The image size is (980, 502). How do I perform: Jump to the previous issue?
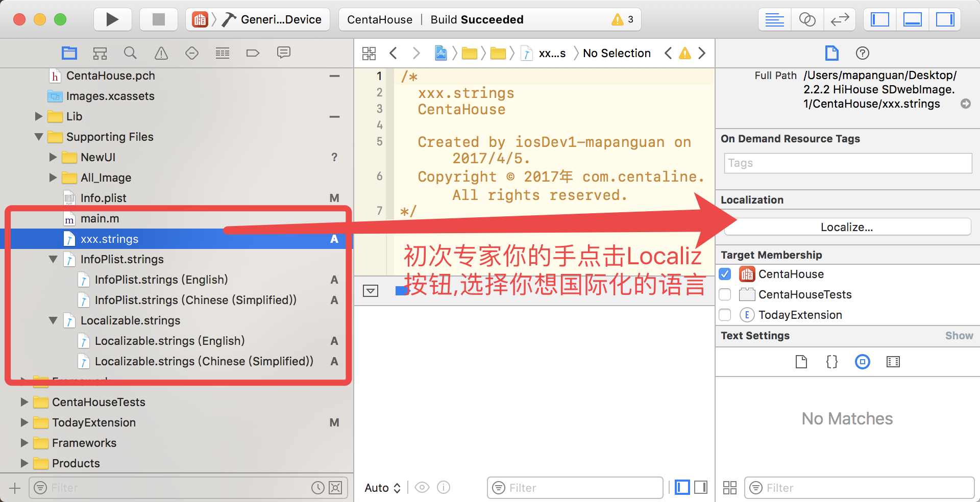coord(668,53)
